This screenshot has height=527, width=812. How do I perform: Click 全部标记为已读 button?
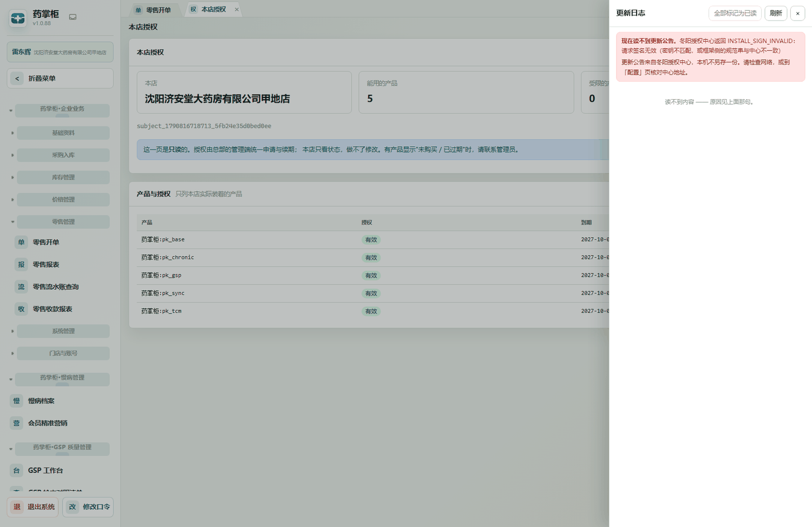[x=735, y=14]
